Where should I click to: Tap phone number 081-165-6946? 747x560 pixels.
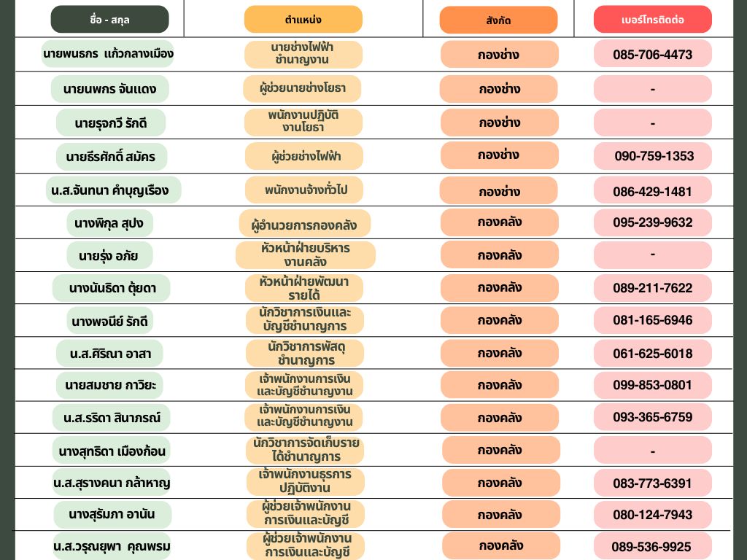coord(652,320)
